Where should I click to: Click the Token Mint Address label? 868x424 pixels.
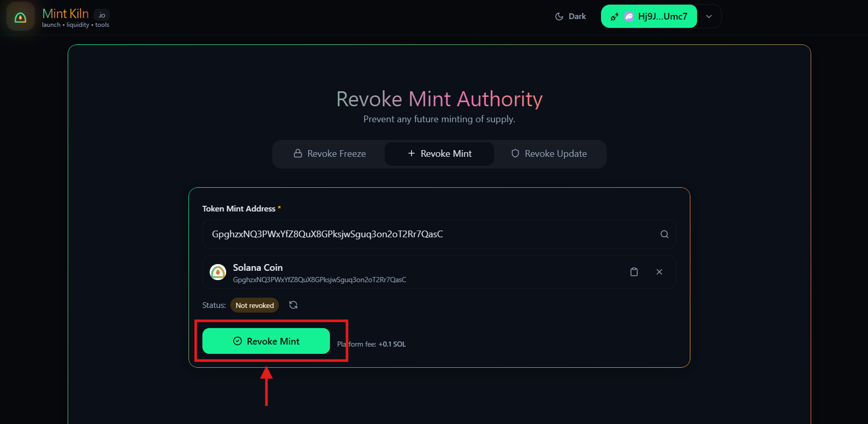pyautogui.click(x=239, y=208)
